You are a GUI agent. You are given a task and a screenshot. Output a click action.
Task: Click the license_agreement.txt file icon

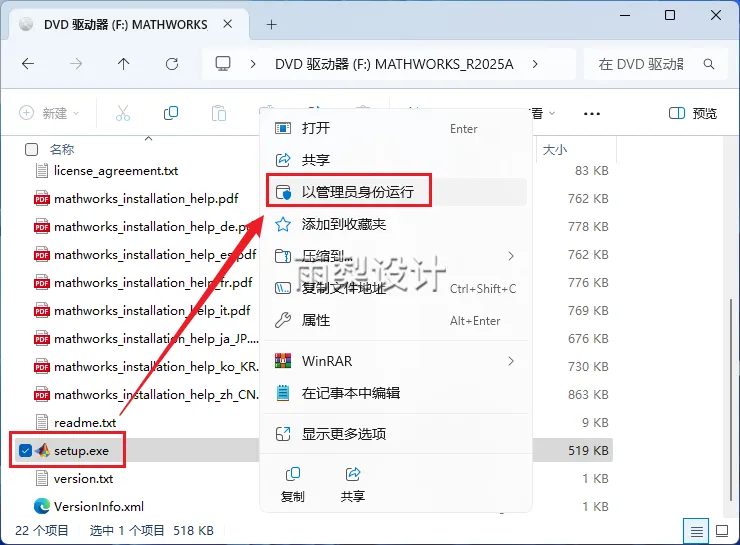(x=42, y=170)
